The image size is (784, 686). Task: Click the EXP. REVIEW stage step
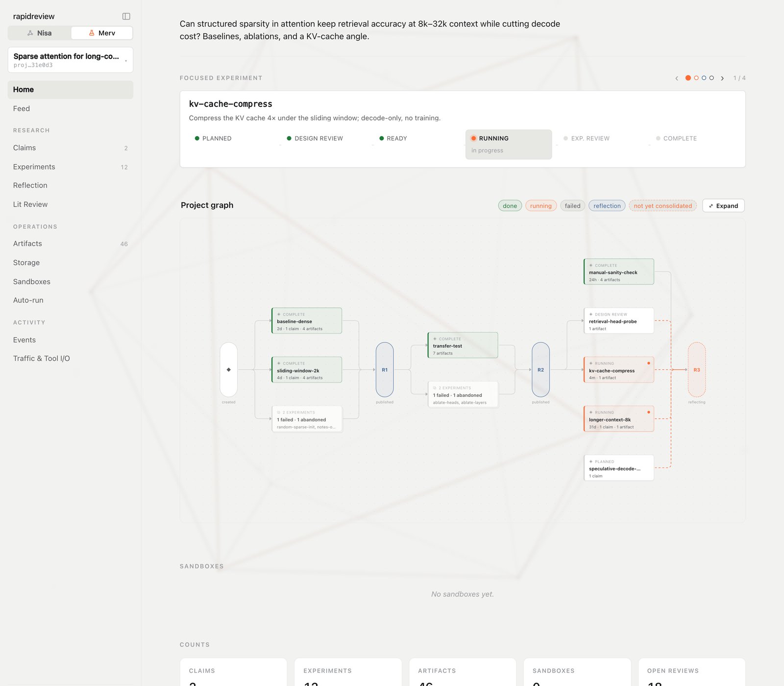click(601, 145)
